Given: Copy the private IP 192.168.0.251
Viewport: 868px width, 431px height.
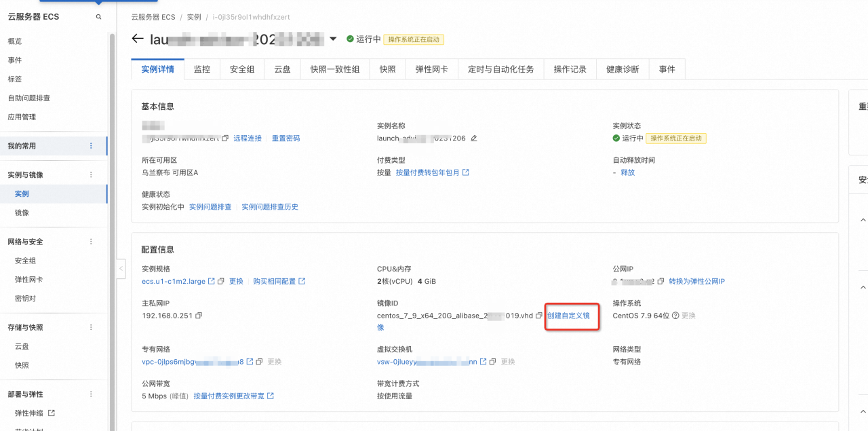Looking at the screenshot, I should click(199, 316).
